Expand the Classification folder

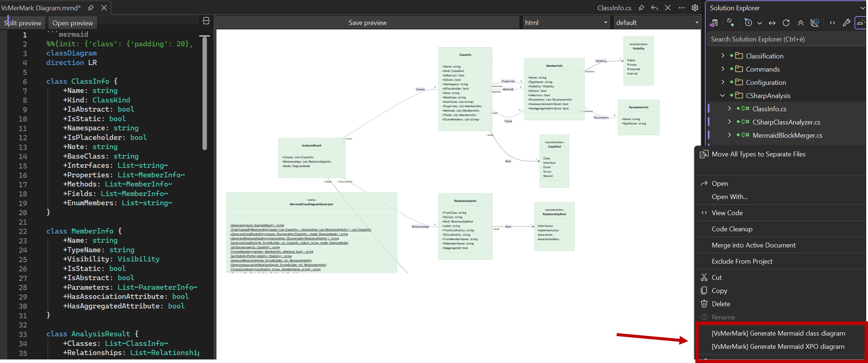(x=723, y=56)
